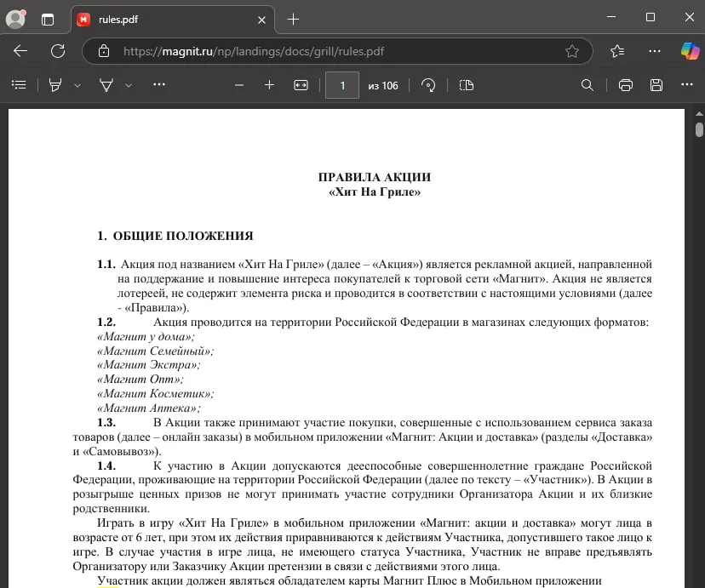This screenshot has width=705, height=588.
Task: Click the address bar URL
Action: click(x=254, y=51)
